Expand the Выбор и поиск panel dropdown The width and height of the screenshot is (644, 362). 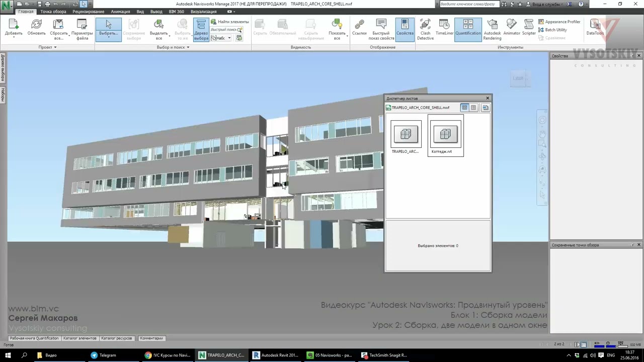[188, 47]
